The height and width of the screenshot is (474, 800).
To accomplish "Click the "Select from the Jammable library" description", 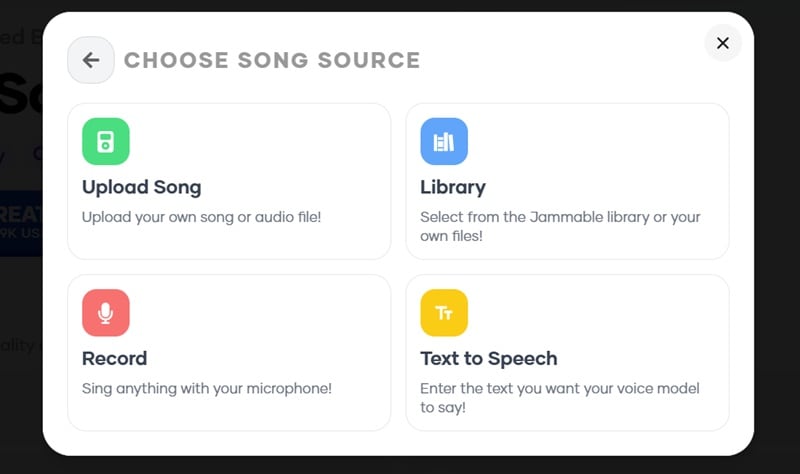I will coord(560,216).
